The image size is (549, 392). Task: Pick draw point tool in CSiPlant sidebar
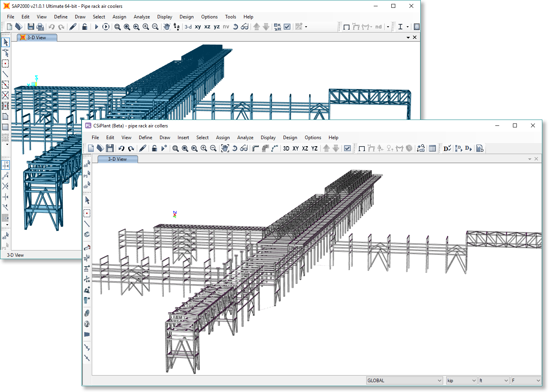point(87,213)
